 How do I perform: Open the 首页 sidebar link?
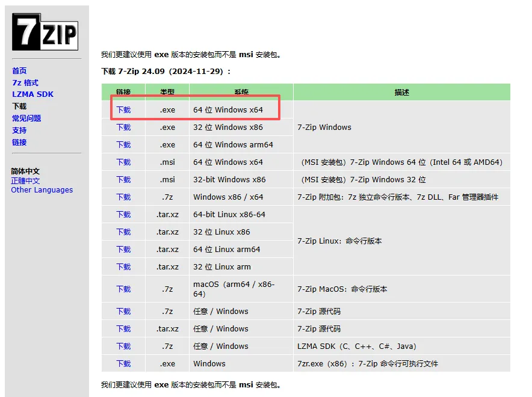pyautogui.click(x=19, y=70)
